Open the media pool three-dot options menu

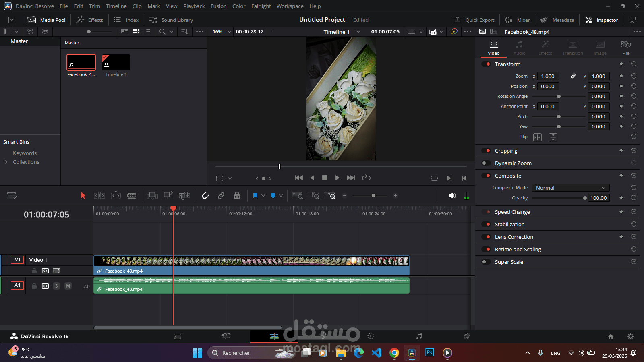pos(200,31)
